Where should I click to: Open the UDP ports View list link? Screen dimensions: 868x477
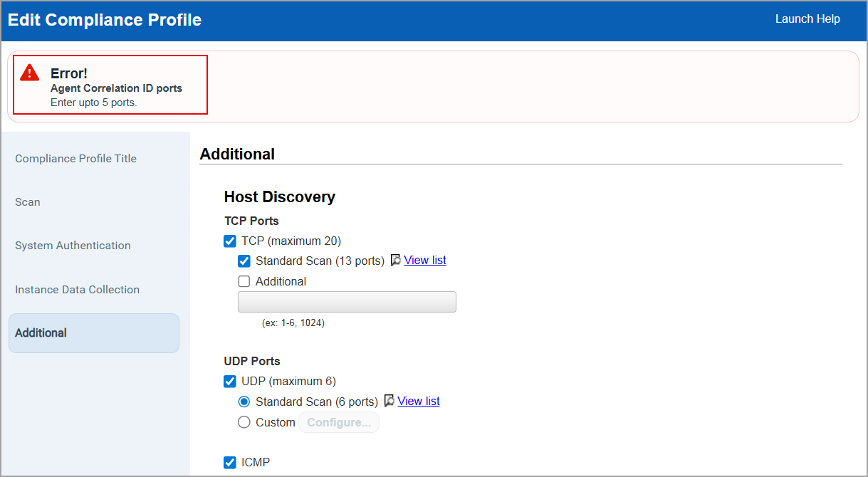point(419,402)
